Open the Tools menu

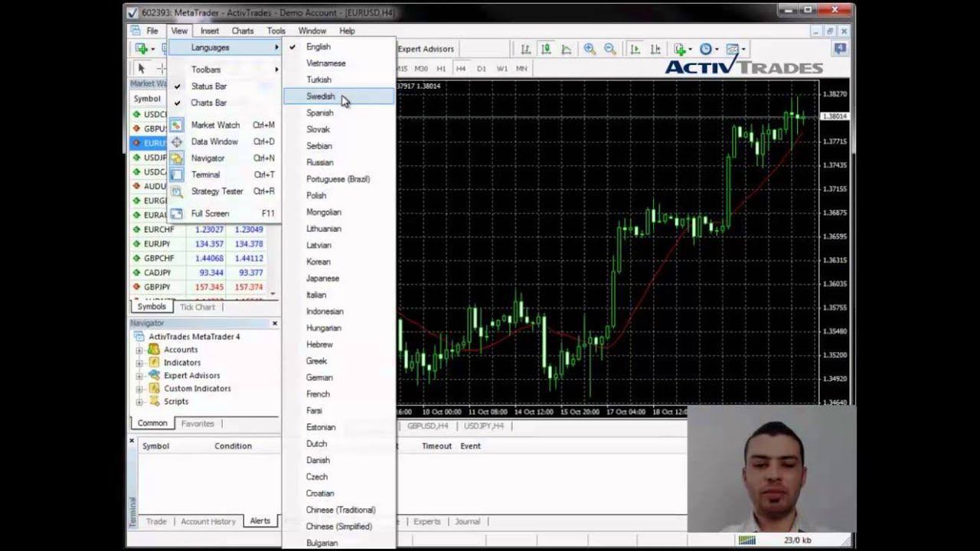pos(276,31)
